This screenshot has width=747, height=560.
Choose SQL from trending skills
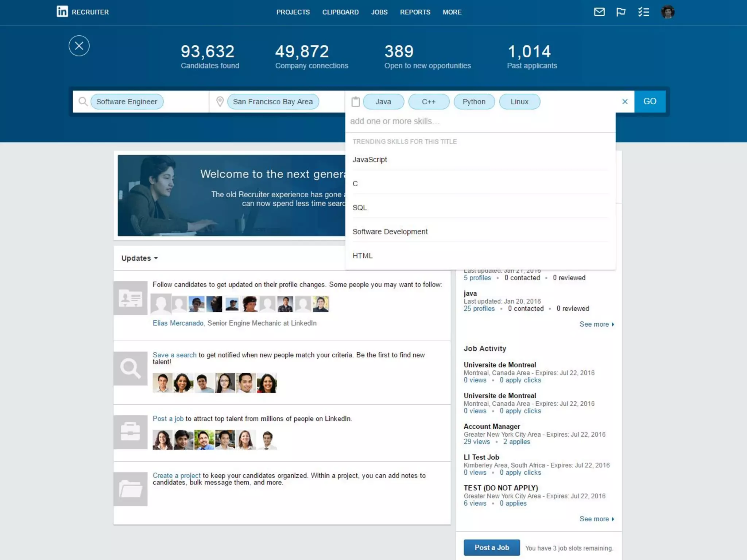tap(480, 208)
